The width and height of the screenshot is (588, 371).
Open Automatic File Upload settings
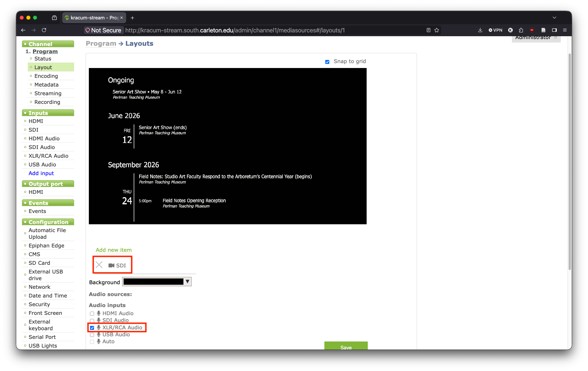(x=47, y=233)
